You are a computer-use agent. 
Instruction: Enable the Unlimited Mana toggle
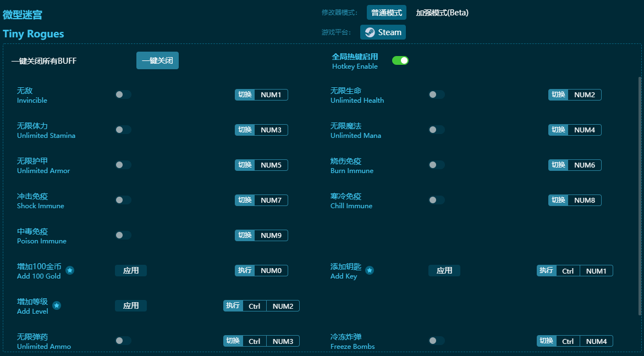tap(436, 130)
